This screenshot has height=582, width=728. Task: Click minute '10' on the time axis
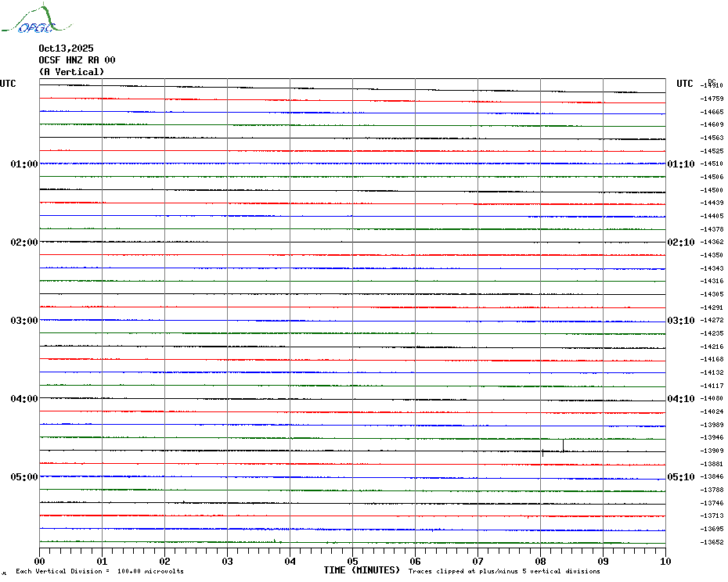[x=666, y=562]
